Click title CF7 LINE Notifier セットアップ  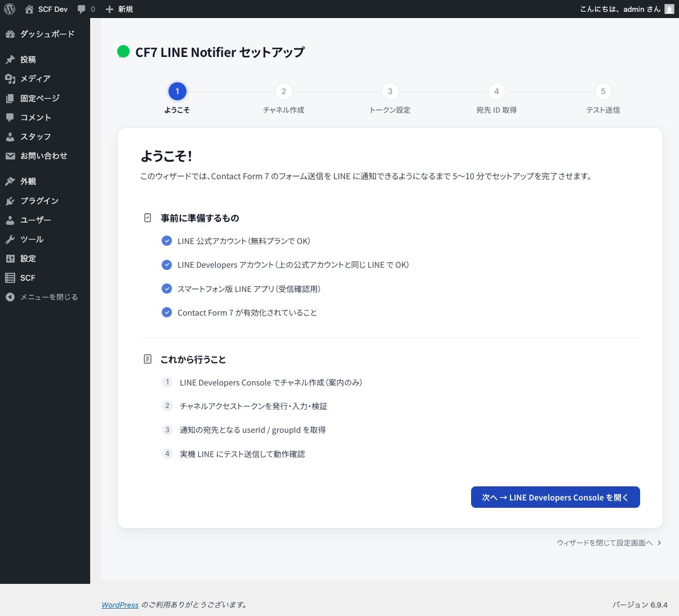tap(220, 52)
